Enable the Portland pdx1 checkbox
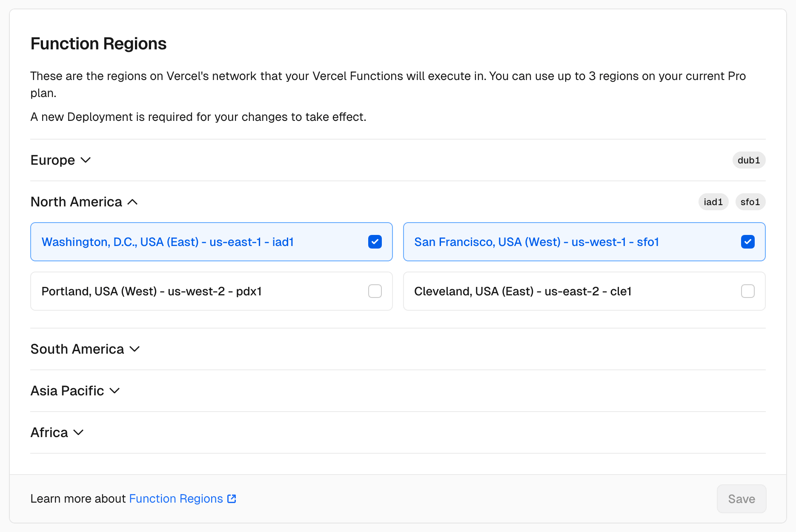The height and width of the screenshot is (532, 796). click(x=375, y=291)
